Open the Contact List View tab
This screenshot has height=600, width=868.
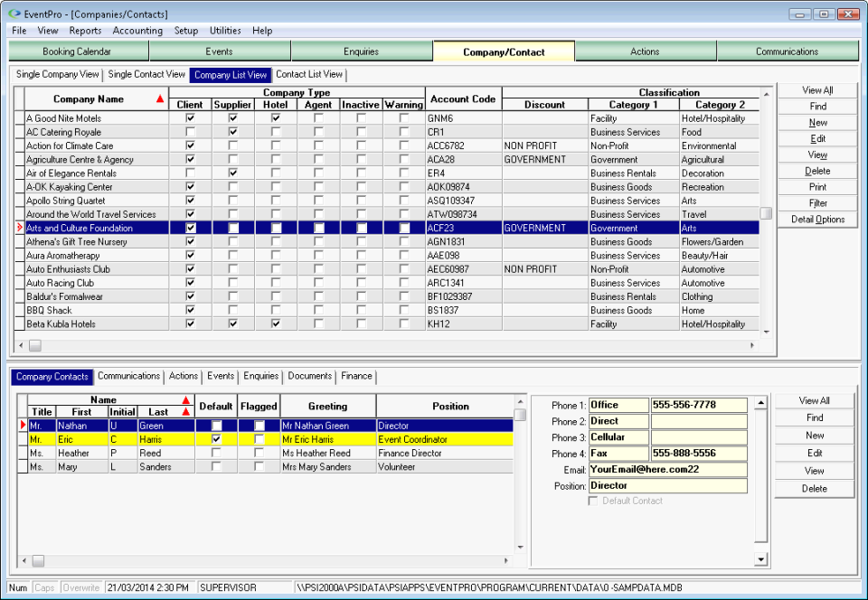[x=309, y=74]
